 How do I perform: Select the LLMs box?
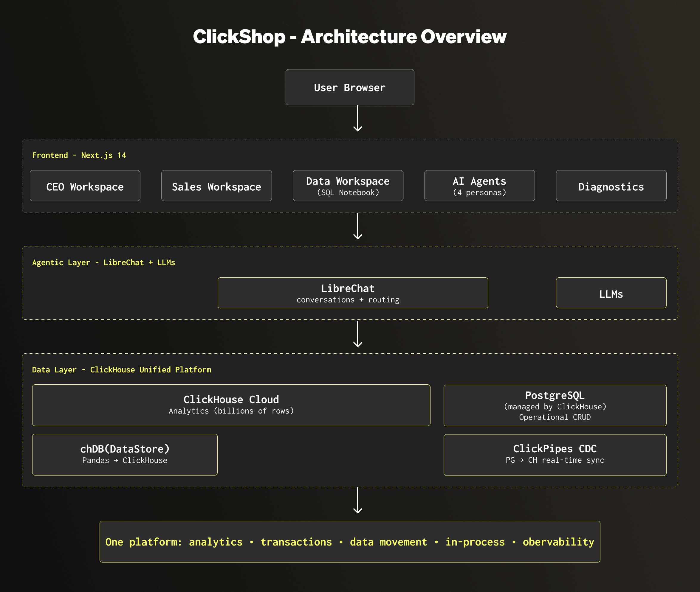click(x=611, y=293)
